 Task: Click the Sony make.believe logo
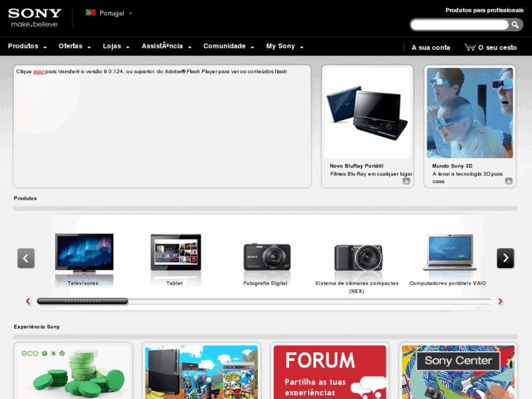coord(34,18)
